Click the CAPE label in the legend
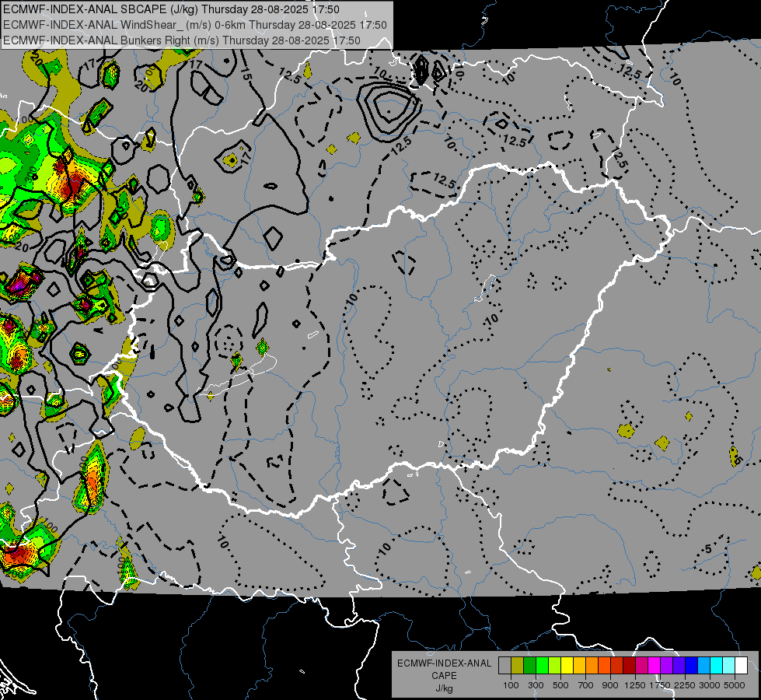The image size is (761, 700). pos(444,676)
